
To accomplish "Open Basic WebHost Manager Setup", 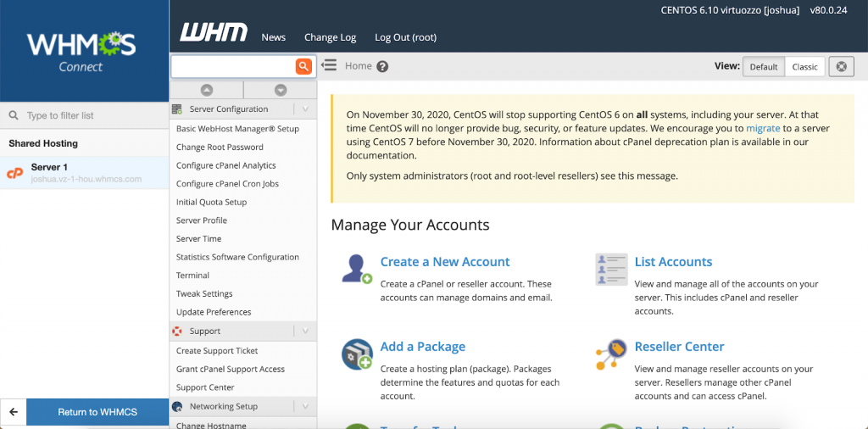I will 237,128.
